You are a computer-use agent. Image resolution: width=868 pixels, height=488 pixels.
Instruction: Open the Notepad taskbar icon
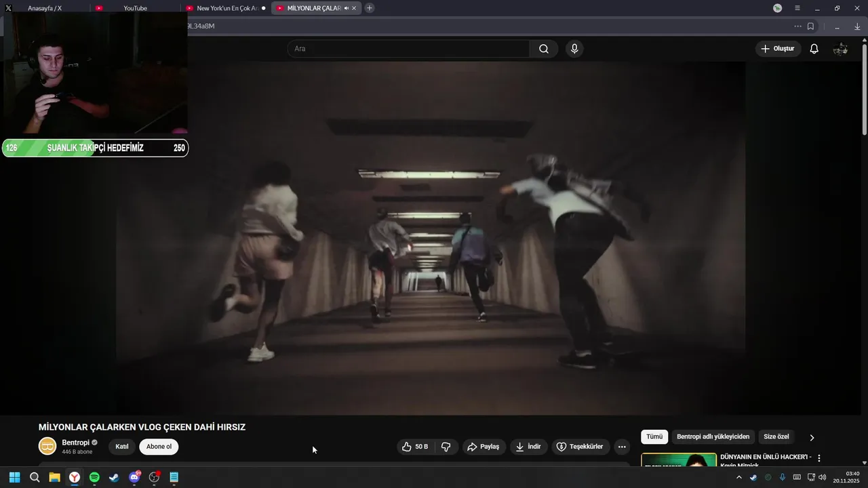coord(174,477)
